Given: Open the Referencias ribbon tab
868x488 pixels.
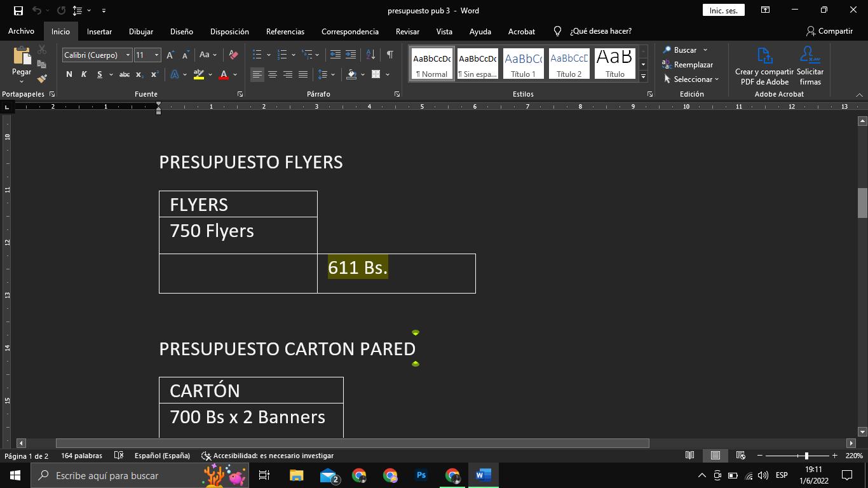Looking at the screenshot, I should (285, 31).
